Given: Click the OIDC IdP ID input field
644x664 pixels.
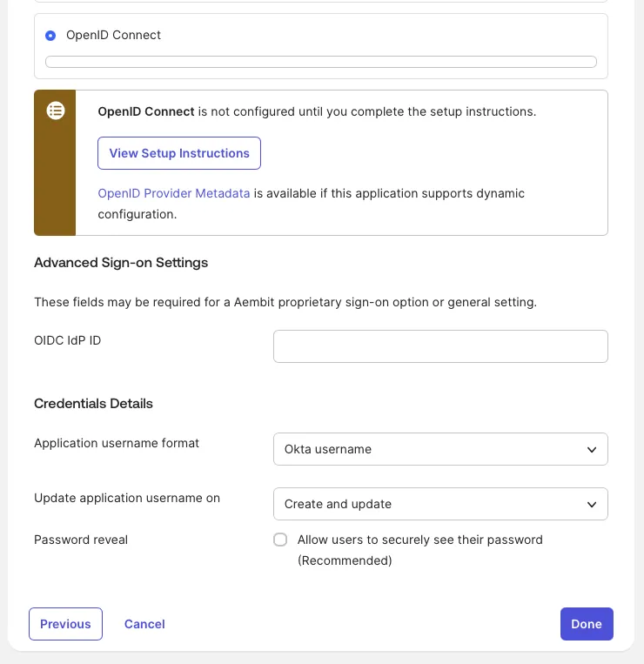Looking at the screenshot, I should point(440,346).
